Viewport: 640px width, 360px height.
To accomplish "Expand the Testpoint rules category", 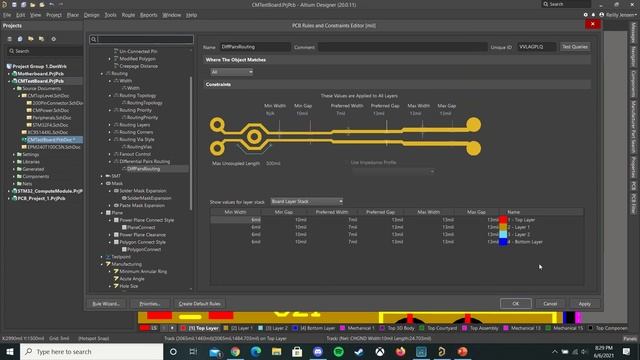I will pyautogui.click(x=102, y=257).
